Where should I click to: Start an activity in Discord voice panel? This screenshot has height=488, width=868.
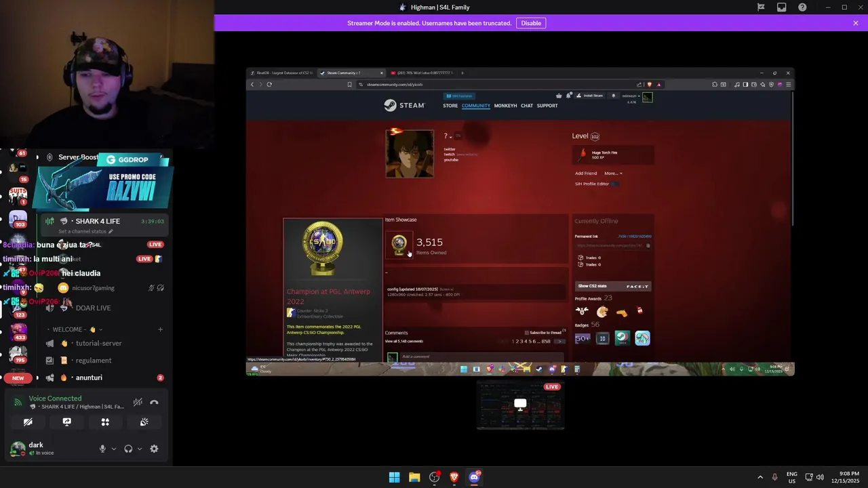[x=105, y=422]
